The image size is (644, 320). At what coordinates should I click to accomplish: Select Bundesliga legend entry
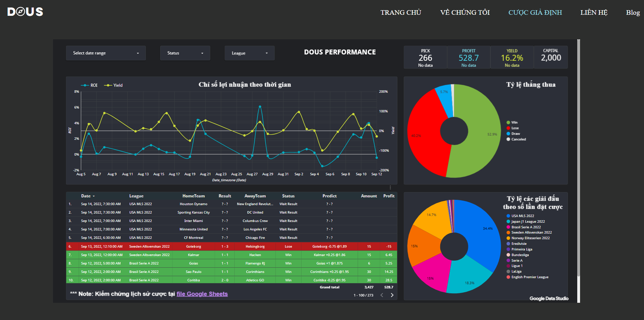[518, 255]
